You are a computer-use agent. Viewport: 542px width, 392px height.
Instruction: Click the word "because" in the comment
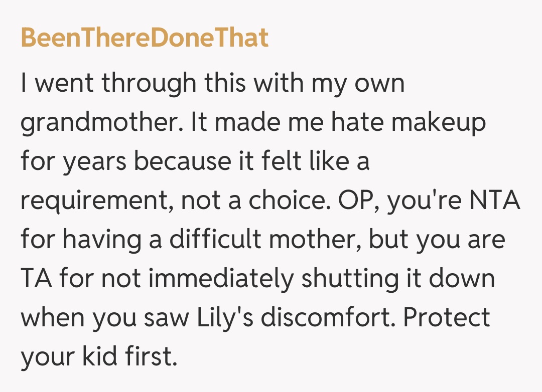click(x=183, y=162)
